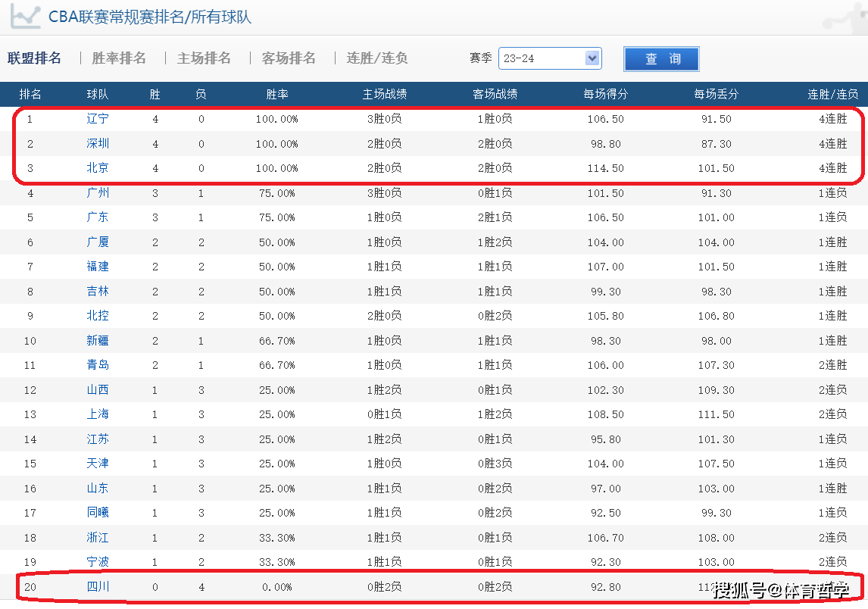The height and width of the screenshot is (609, 868).
Task: Click 天津's away record 0胜3负
Action: [x=495, y=464]
